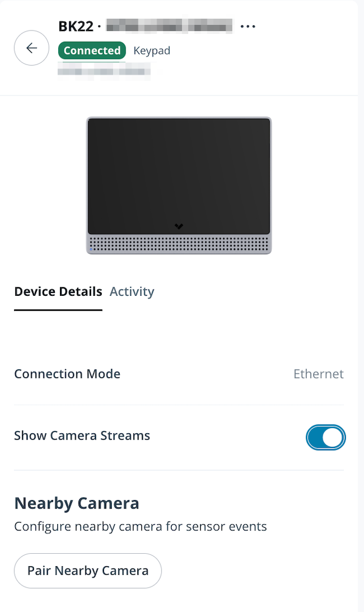Click the Verkada logo on the device image

179,226
